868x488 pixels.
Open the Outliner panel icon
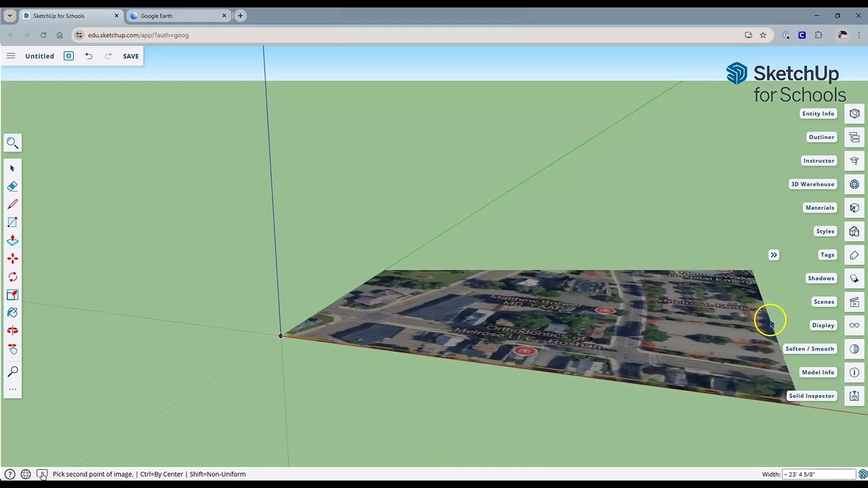(854, 138)
